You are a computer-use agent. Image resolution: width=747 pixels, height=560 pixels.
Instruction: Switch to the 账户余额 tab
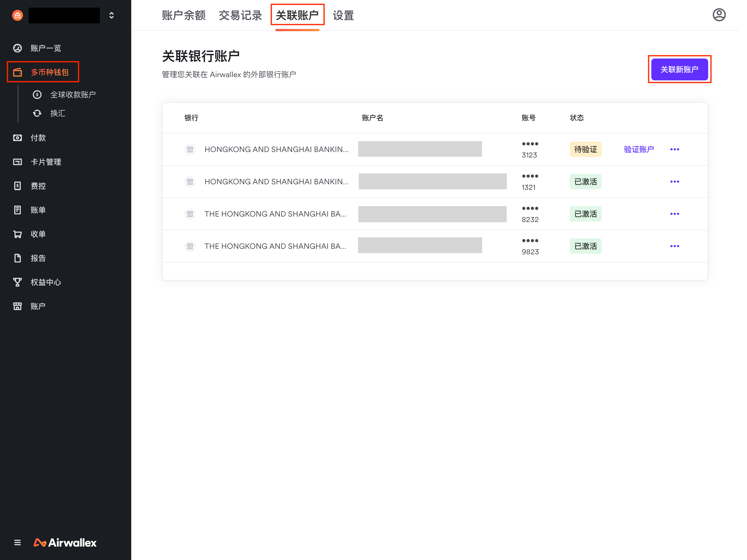[183, 15]
